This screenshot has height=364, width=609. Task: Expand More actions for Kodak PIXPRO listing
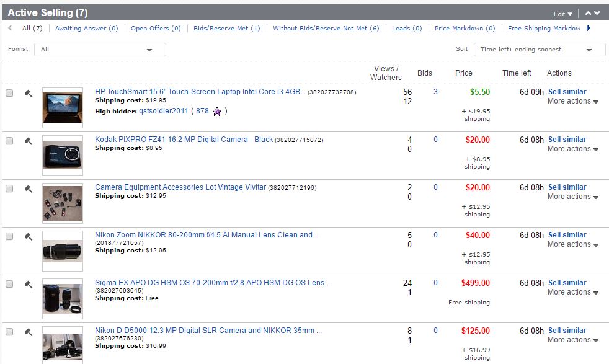[x=572, y=149]
